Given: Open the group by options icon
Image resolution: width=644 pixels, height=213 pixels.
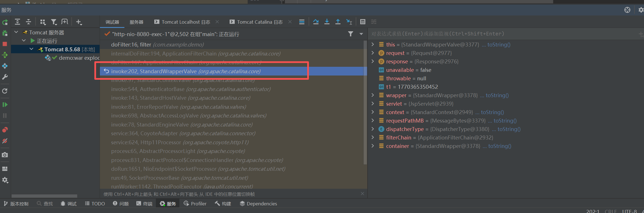Looking at the screenshot, I should click(43, 22).
